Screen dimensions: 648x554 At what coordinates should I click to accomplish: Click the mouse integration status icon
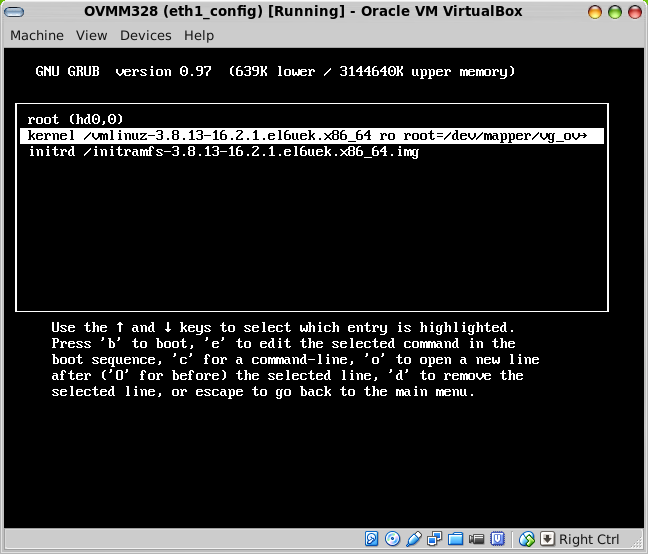[x=527, y=539]
